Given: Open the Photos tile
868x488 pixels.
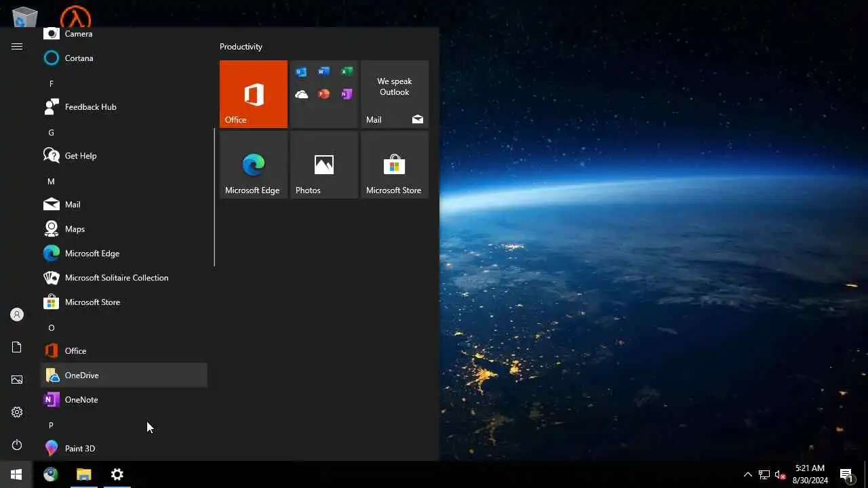Looking at the screenshot, I should pyautogui.click(x=324, y=165).
